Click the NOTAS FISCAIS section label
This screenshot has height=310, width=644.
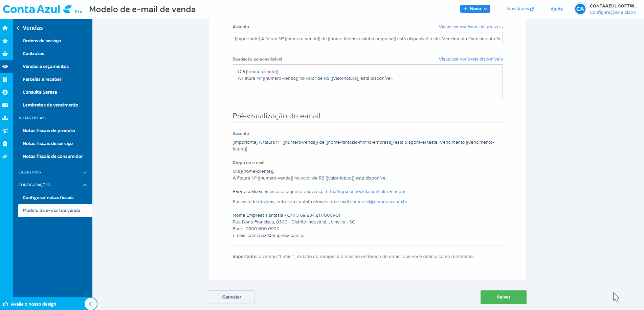coord(32,118)
